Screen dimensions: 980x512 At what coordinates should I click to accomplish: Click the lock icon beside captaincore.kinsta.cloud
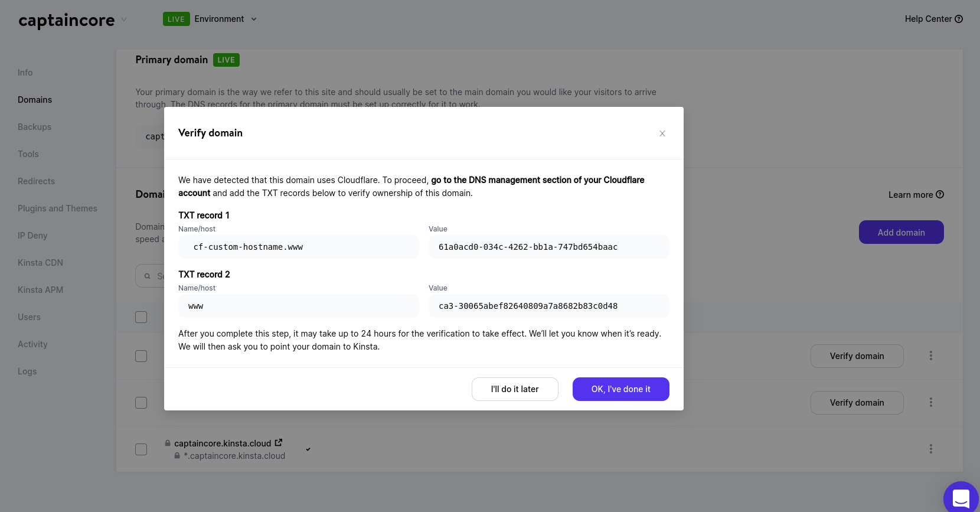[x=168, y=443]
